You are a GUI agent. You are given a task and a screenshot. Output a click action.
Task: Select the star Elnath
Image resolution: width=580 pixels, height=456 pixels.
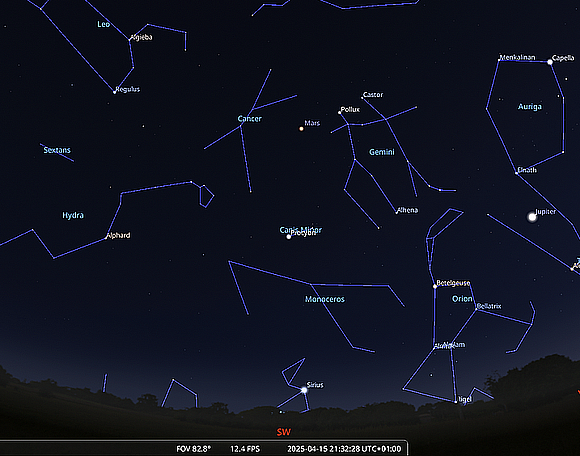516,173
